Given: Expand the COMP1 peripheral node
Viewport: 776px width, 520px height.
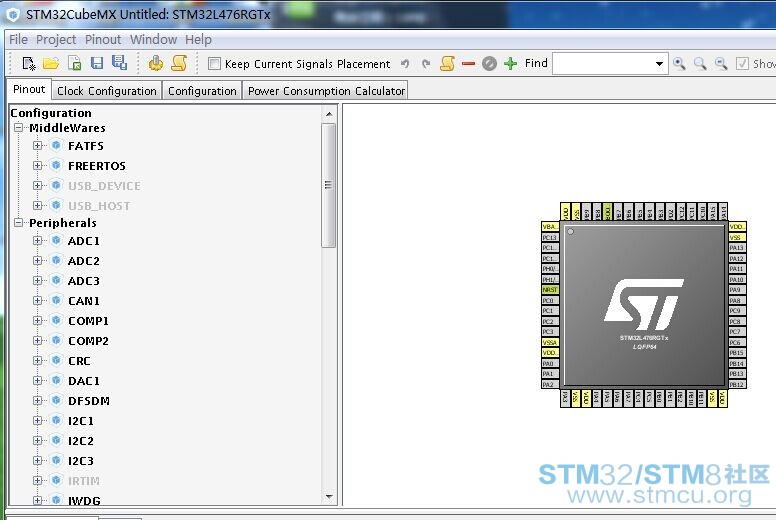Looking at the screenshot, I should point(37,321).
